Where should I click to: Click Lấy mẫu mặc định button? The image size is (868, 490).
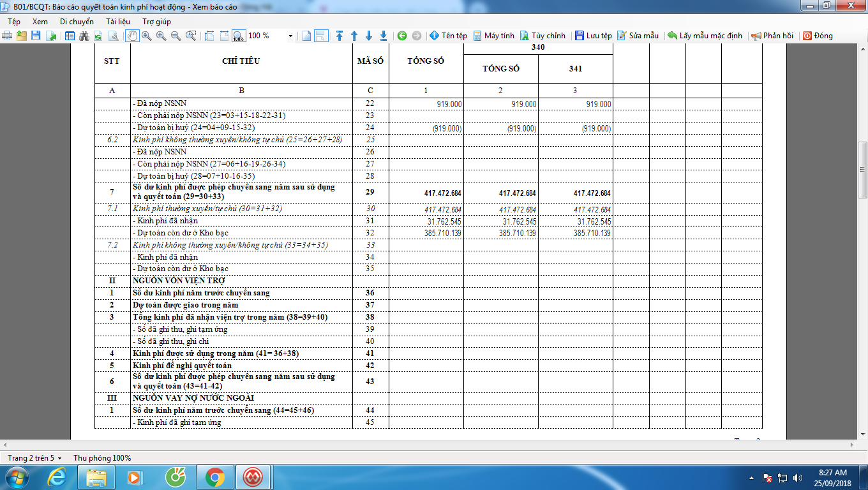point(705,36)
